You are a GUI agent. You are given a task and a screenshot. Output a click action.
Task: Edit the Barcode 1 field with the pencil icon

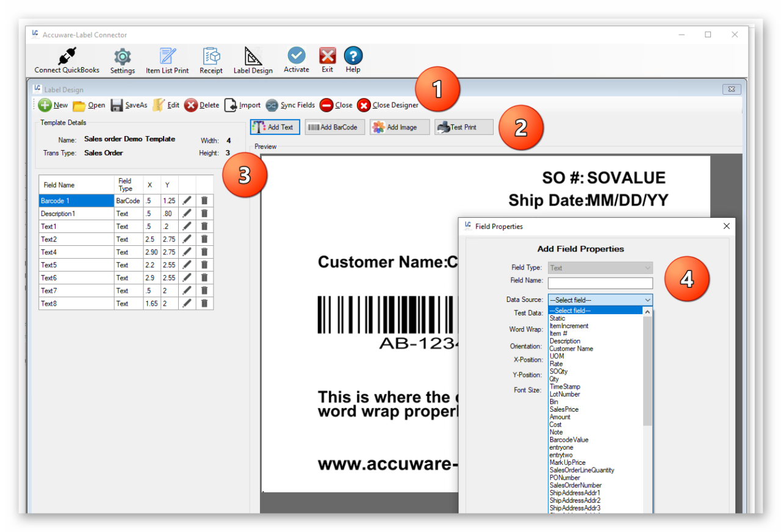[x=186, y=200]
